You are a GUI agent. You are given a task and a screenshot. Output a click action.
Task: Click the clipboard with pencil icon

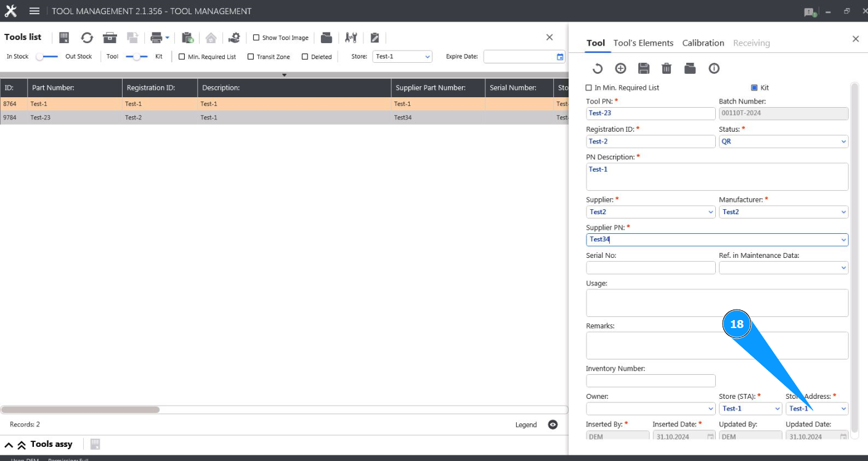375,38
